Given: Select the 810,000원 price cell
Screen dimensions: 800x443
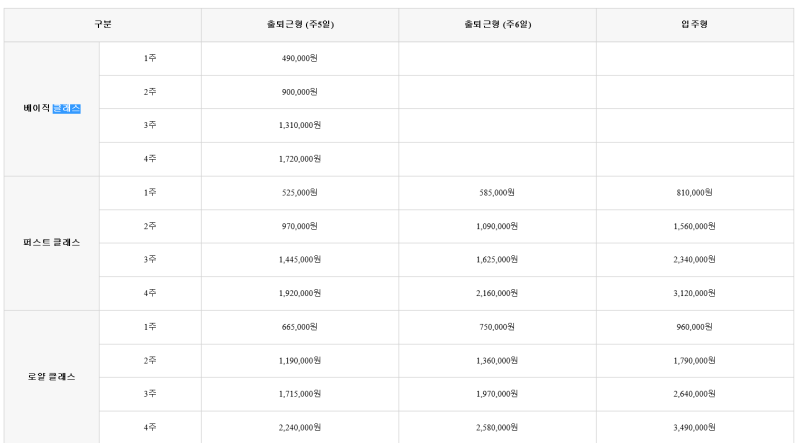Looking at the screenshot, I should (694, 192).
